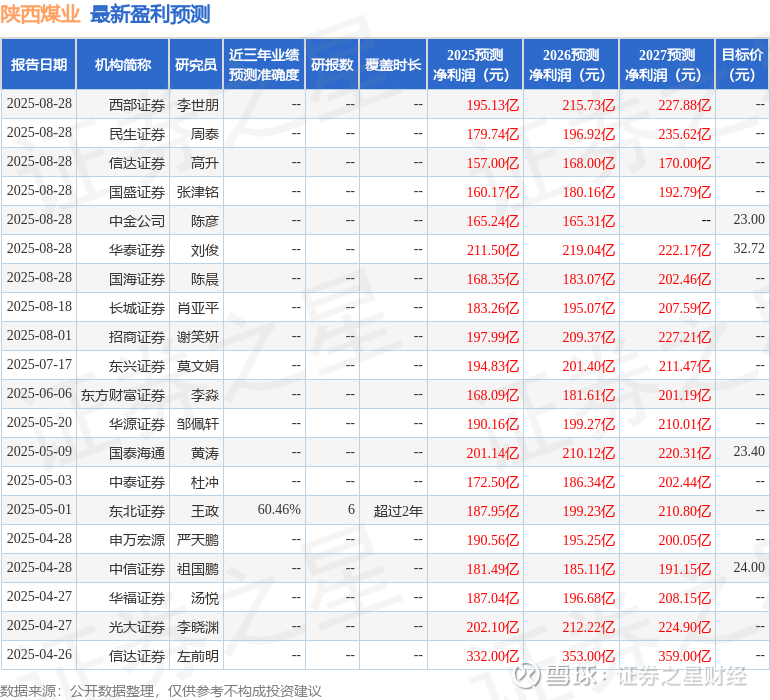Click target price 24.00
This screenshot has height=700, width=770.
(x=749, y=567)
